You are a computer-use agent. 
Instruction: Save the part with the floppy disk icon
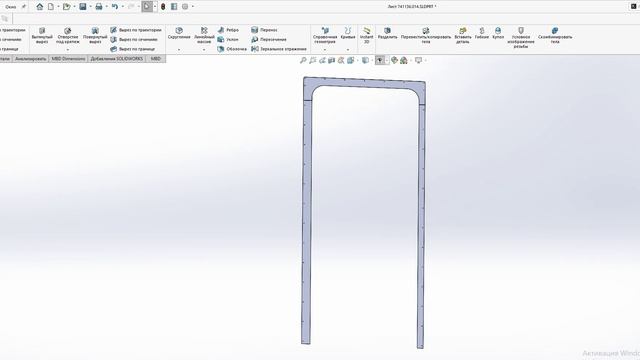tap(83, 7)
